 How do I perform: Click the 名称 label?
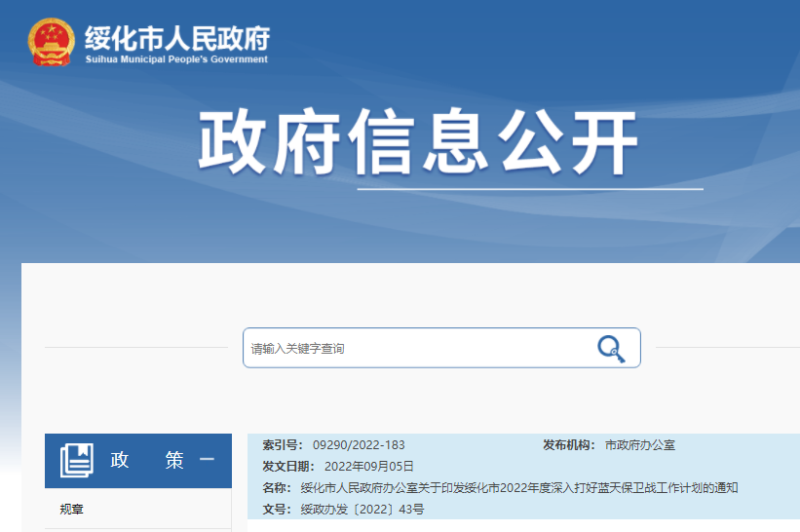pyautogui.click(x=277, y=488)
